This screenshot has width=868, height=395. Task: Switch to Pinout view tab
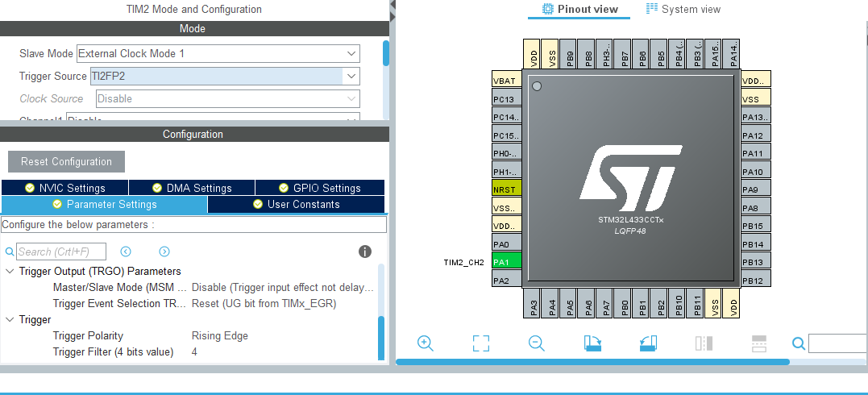coord(579,9)
